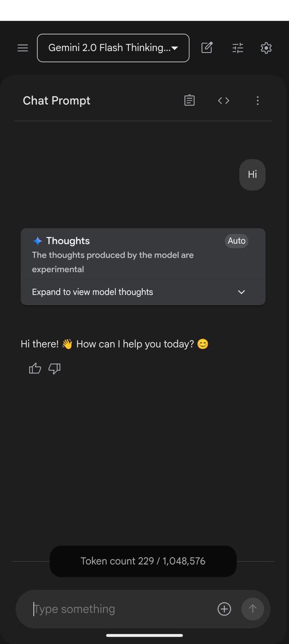Click the Auto thoughts badge

tap(236, 241)
